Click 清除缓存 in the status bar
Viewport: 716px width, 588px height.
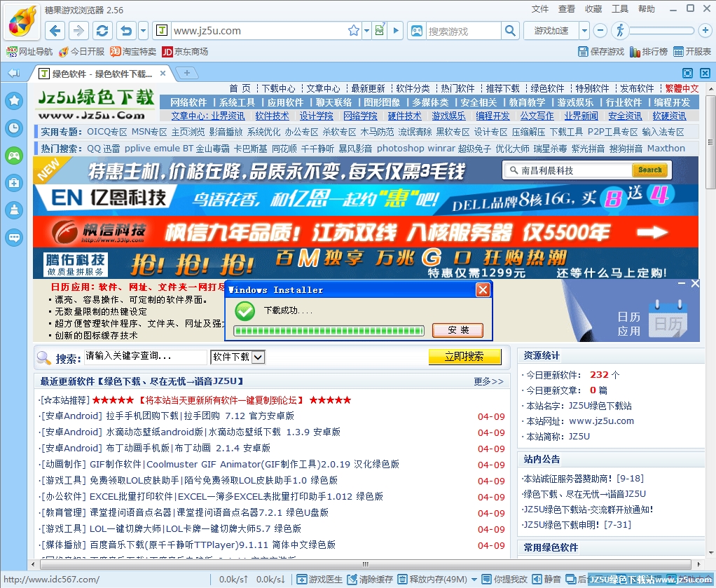[x=371, y=580]
